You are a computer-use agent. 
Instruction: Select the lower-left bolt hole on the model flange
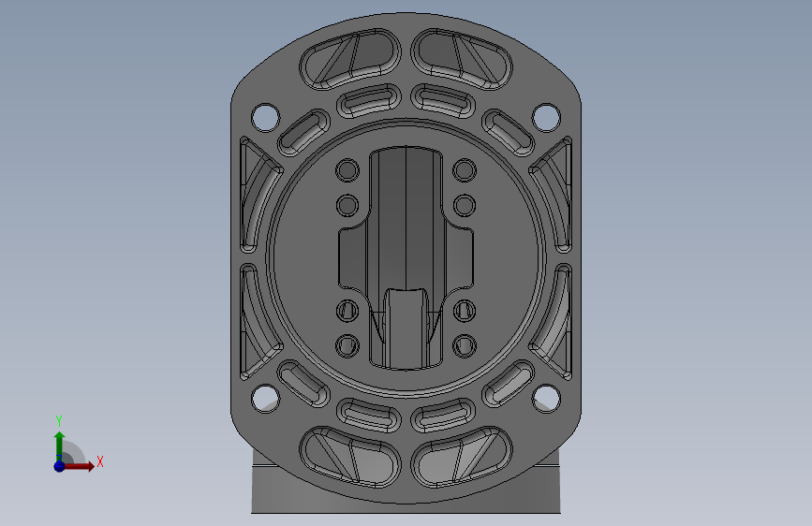click(x=265, y=399)
